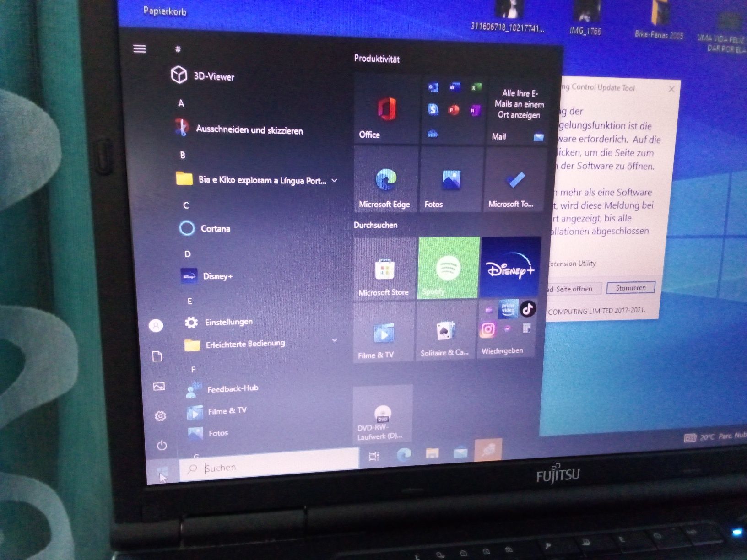Open Mail from the taskbar
The image size is (747, 560).
(x=460, y=452)
